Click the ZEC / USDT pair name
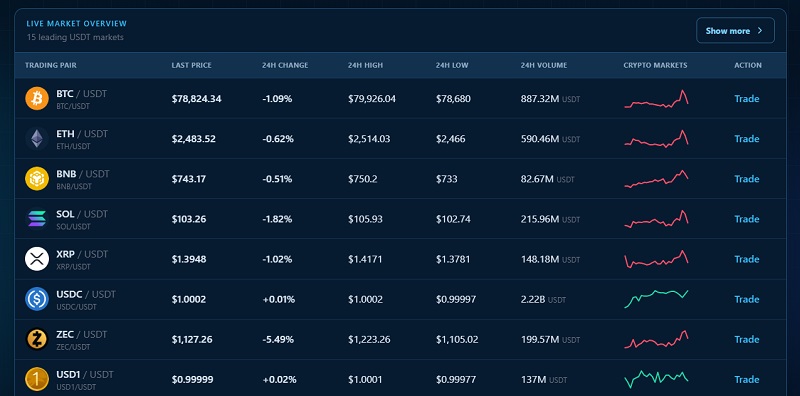800x396 pixels. (82, 335)
